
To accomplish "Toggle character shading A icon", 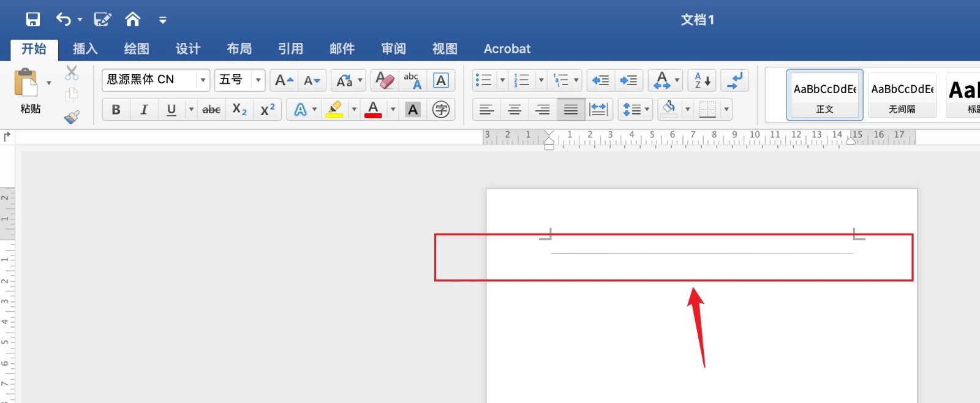I will (413, 110).
